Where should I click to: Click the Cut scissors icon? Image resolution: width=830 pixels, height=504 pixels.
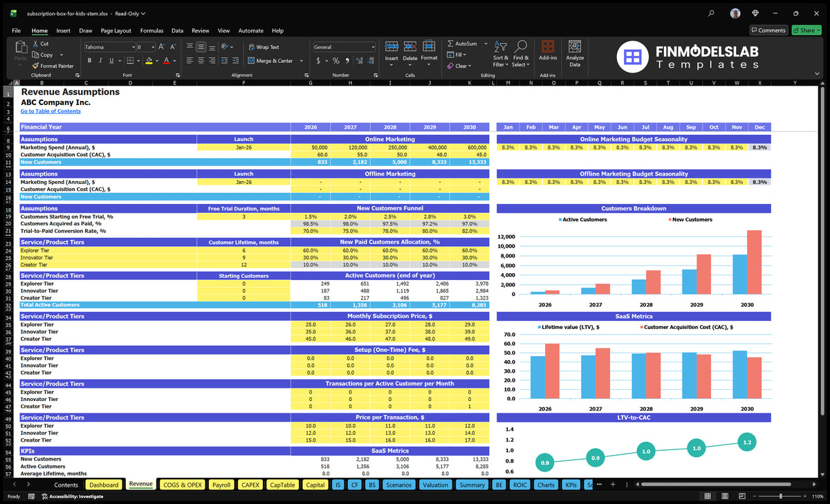click(x=35, y=44)
